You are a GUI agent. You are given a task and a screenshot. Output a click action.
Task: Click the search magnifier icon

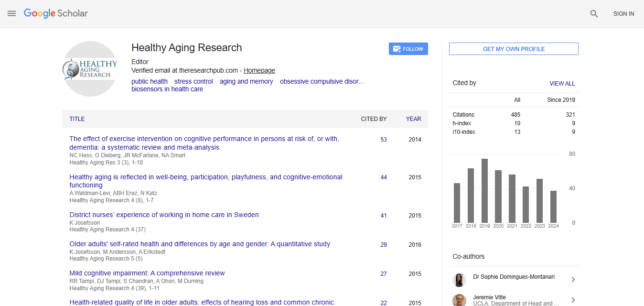pyautogui.click(x=594, y=14)
